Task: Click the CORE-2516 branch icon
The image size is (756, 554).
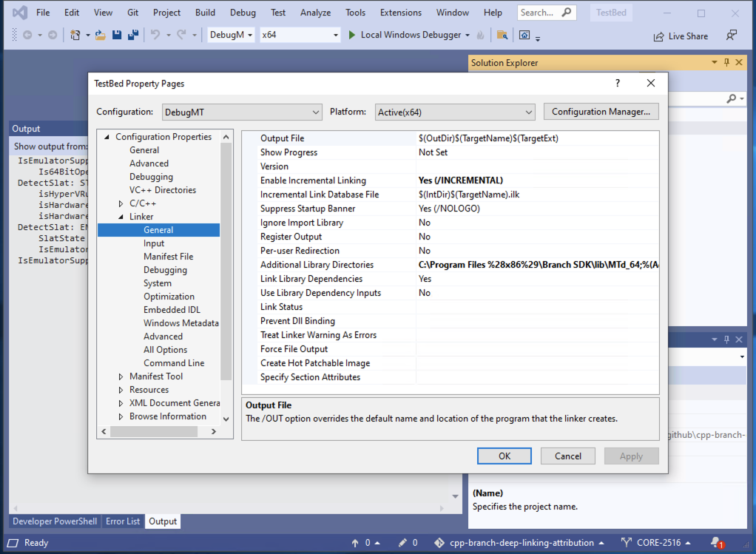Action: [627, 543]
